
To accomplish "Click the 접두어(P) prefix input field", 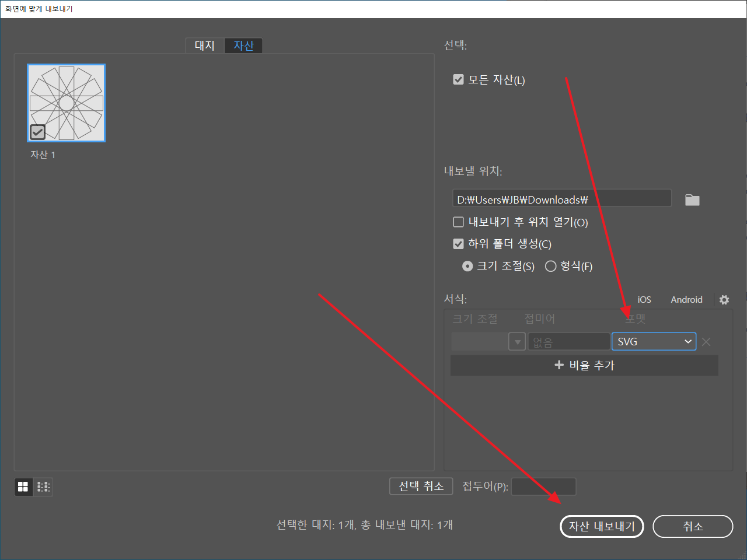I will click(543, 487).
